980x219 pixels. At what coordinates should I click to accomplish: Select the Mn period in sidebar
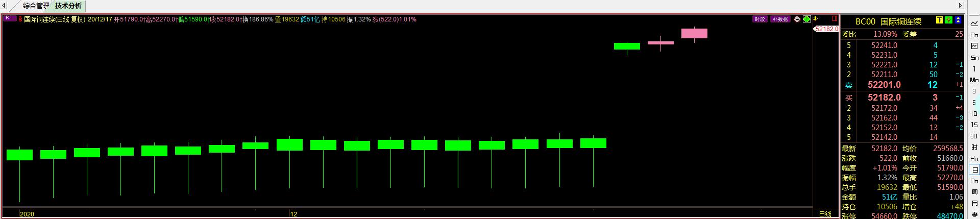pos(974,80)
